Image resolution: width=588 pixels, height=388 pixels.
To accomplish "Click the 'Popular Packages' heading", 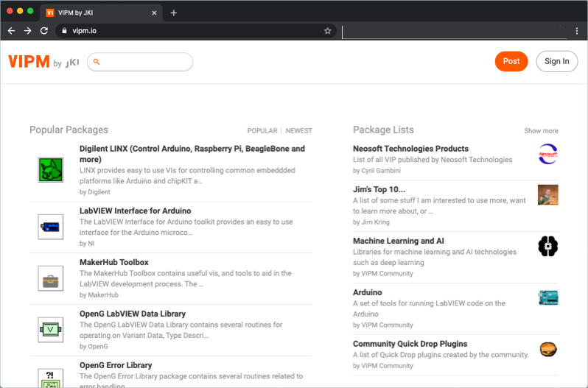I will tap(69, 130).
